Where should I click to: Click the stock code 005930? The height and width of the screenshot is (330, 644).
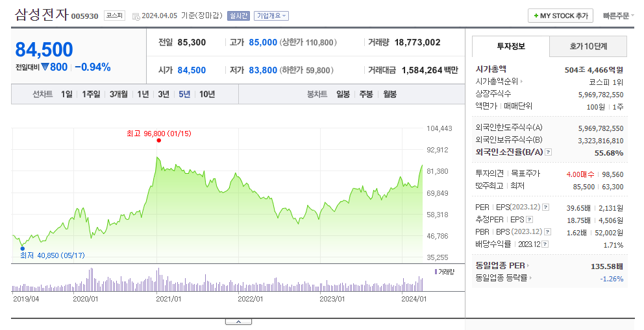tap(84, 16)
